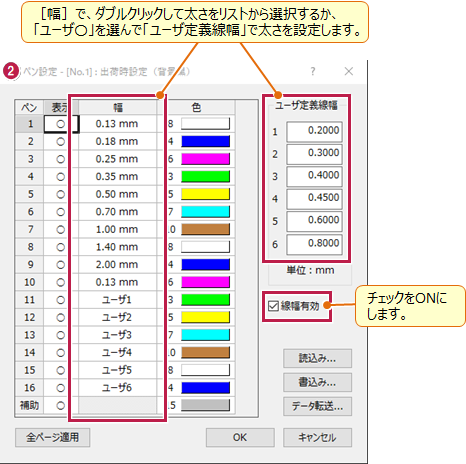The image size is (466, 464).
Task: Click the OK button
Action: click(x=240, y=437)
